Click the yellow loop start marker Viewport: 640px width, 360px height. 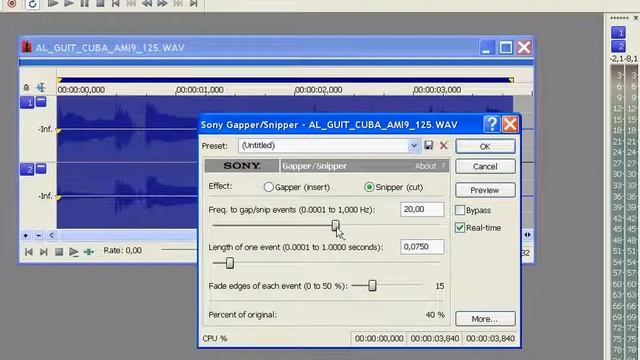(x=60, y=80)
